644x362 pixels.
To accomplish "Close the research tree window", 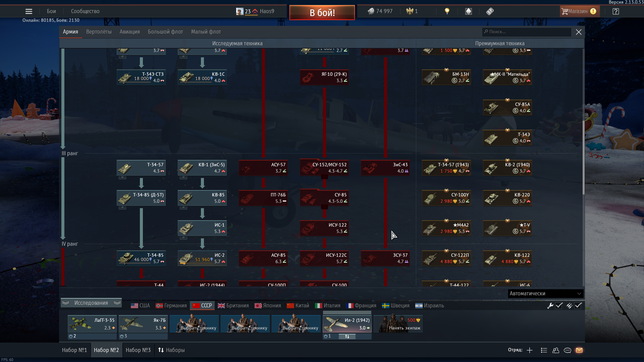I will (579, 32).
